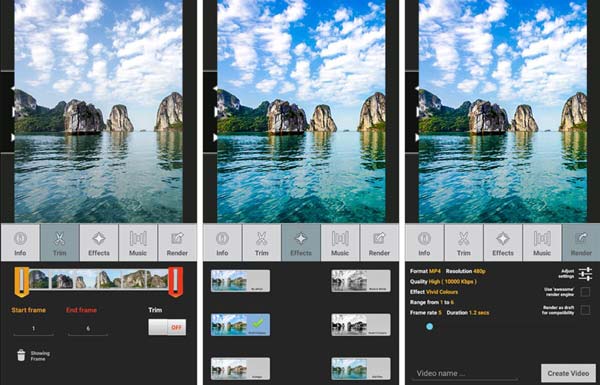
Task: Choose the bottom-right teal-tinted effect thumbnail
Action: point(361,368)
